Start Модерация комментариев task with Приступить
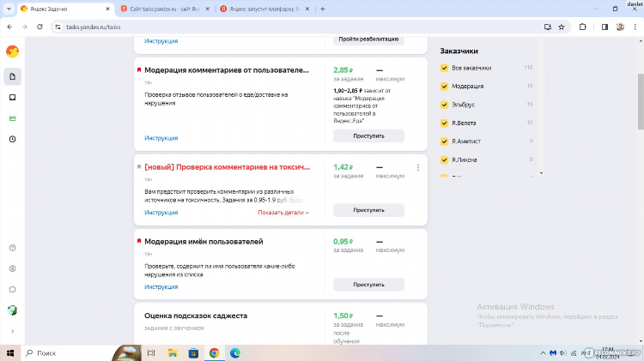Image resolution: width=644 pixels, height=361 pixels. click(x=368, y=135)
